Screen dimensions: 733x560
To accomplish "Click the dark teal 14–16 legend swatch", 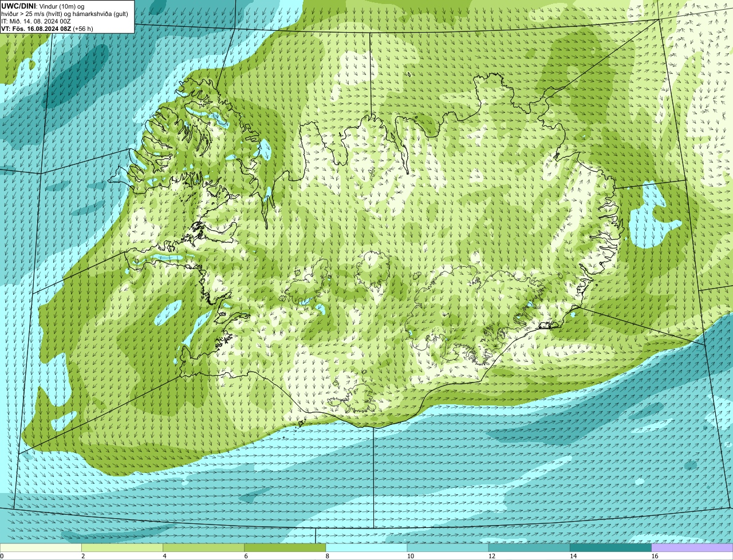I will pyautogui.click(x=611, y=548).
